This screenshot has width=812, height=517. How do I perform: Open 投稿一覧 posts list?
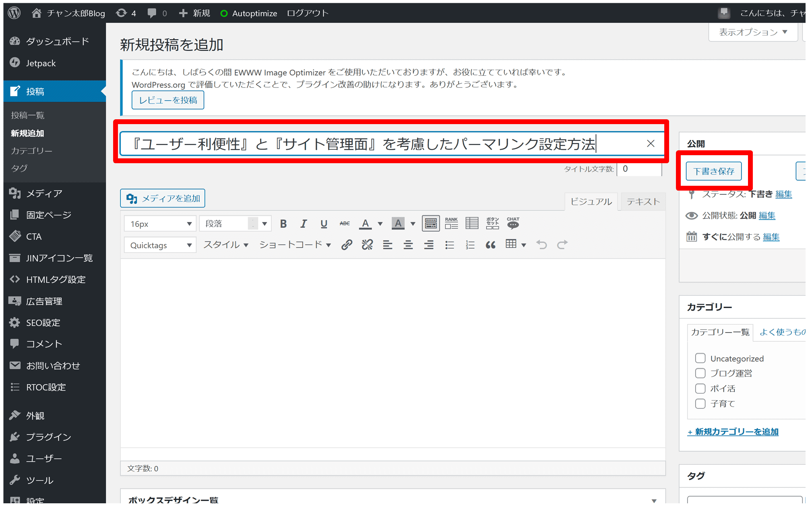point(27,115)
